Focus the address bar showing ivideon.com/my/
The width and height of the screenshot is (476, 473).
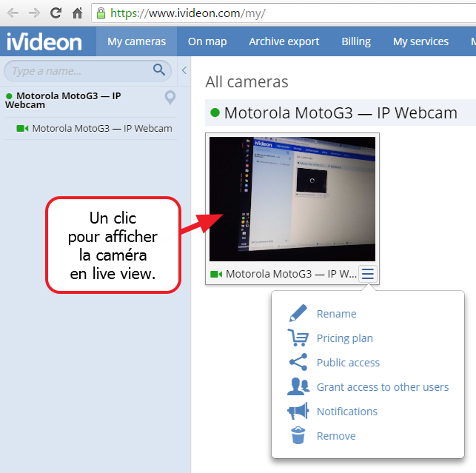(284, 13)
